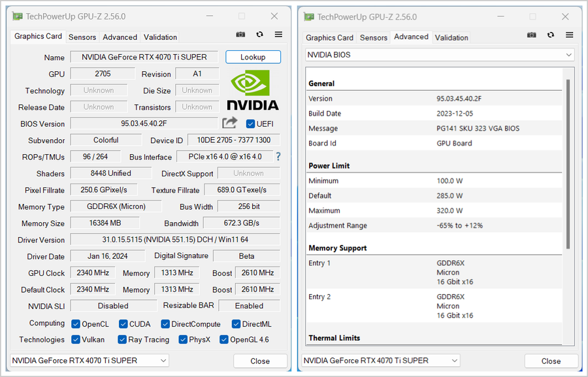Open the GPU selector dropdown in left window

(90, 361)
